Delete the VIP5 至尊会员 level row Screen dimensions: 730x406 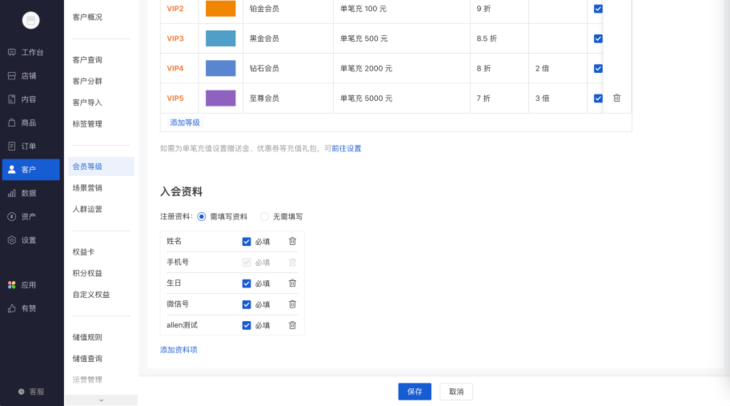[616, 98]
